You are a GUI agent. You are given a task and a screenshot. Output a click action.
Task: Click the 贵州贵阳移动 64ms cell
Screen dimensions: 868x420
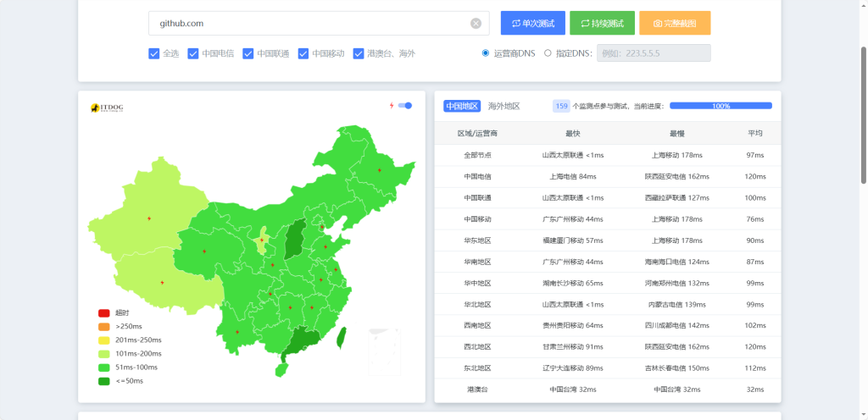[573, 325]
